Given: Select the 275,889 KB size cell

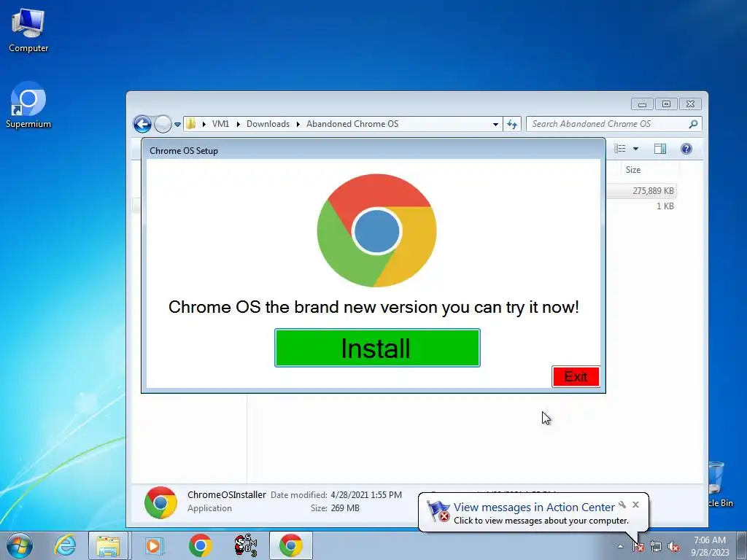Looking at the screenshot, I should coord(653,190).
